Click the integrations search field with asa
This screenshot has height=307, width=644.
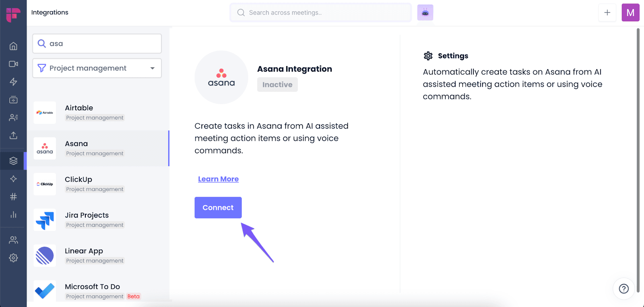tap(97, 43)
